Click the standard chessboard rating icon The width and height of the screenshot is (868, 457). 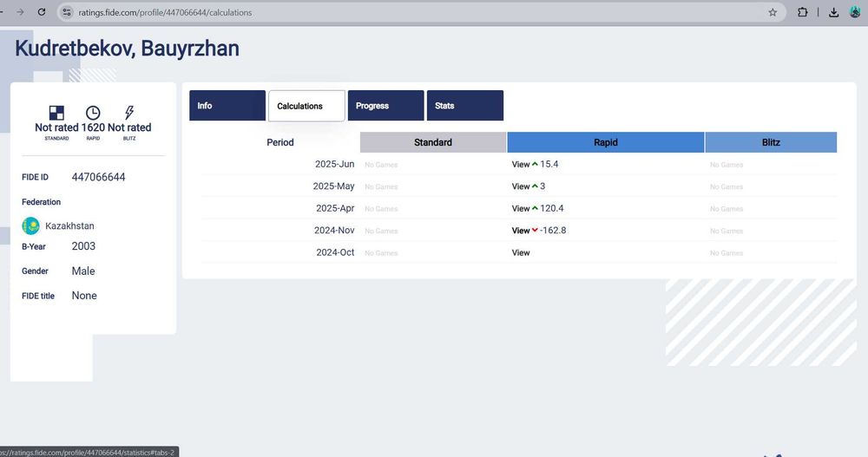[x=56, y=113]
